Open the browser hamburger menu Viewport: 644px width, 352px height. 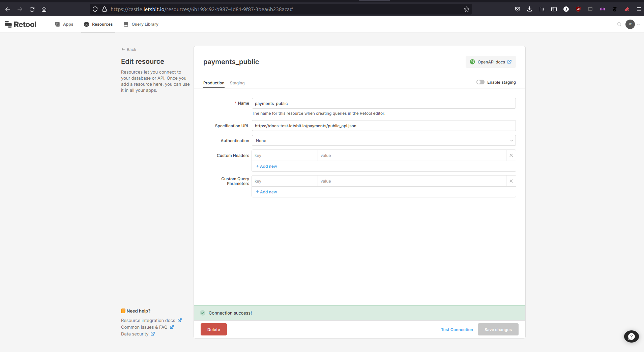pyautogui.click(x=639, y=9)
